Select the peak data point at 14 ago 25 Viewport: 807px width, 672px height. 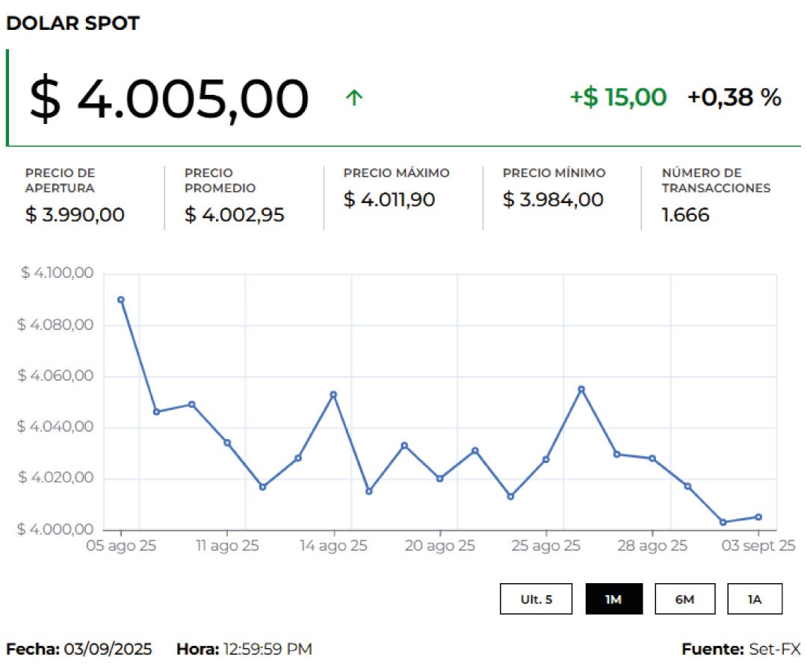coord(333,394)
